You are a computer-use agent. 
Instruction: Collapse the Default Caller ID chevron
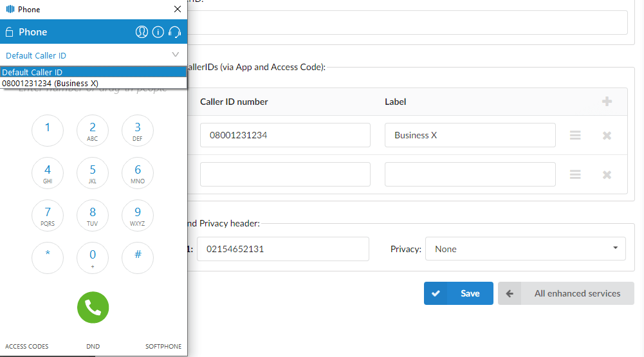[x=176, y=55]
